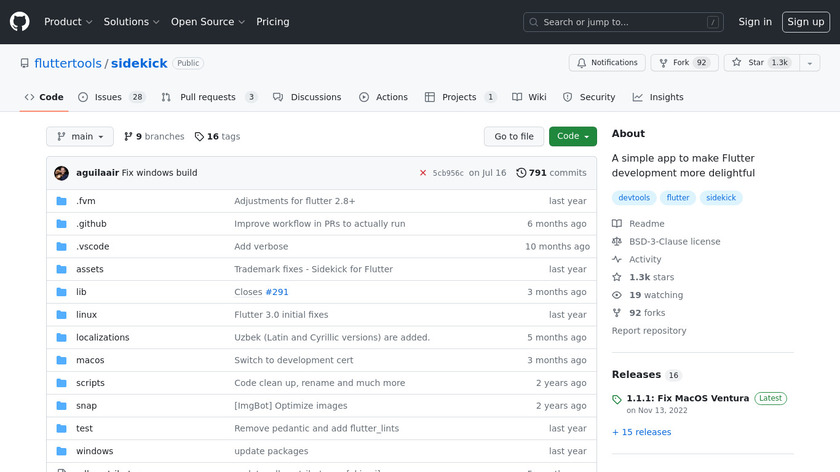
Task: Open the 16 tags list
Action: click(218, 137)
